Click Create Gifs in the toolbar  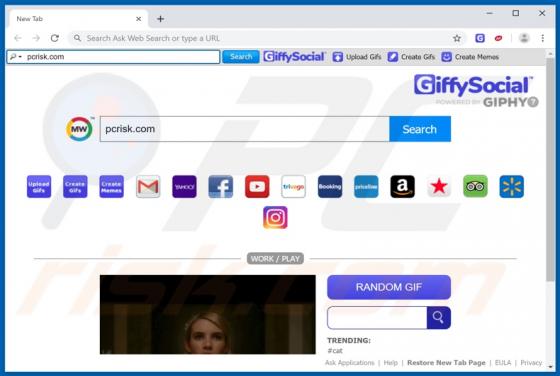412,57
